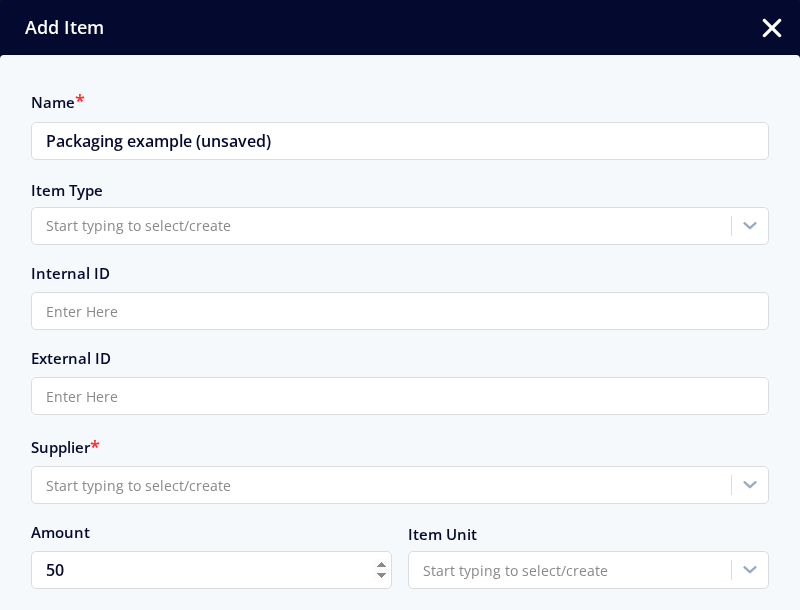Viewport: 800px width, 610px height.
Task: Open the Item Unit combo box
Action: [588, 570]
